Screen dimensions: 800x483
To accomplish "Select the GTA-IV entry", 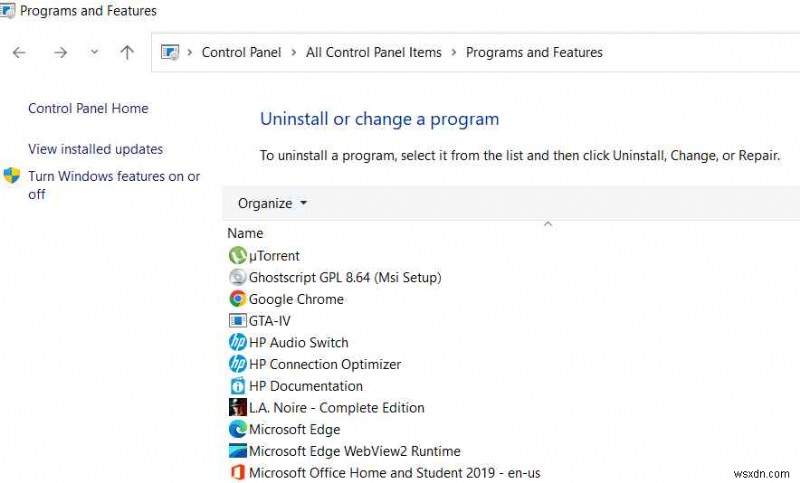I will (x=269, y=321).
